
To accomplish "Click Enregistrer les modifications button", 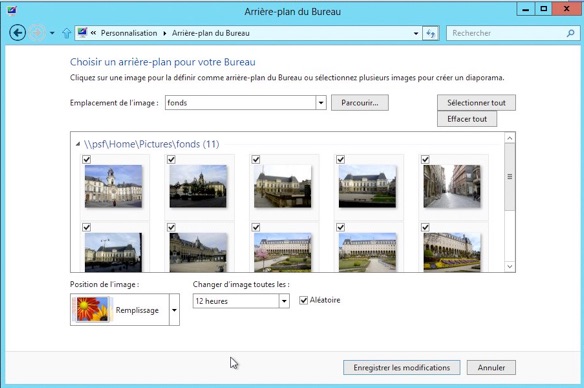I will (x=402, y=368).
